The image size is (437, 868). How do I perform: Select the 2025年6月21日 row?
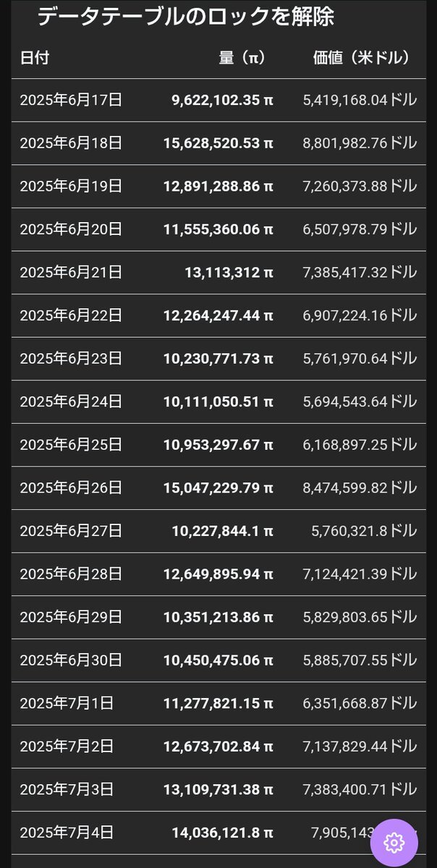pyautogui.click(x=219, y=273)
